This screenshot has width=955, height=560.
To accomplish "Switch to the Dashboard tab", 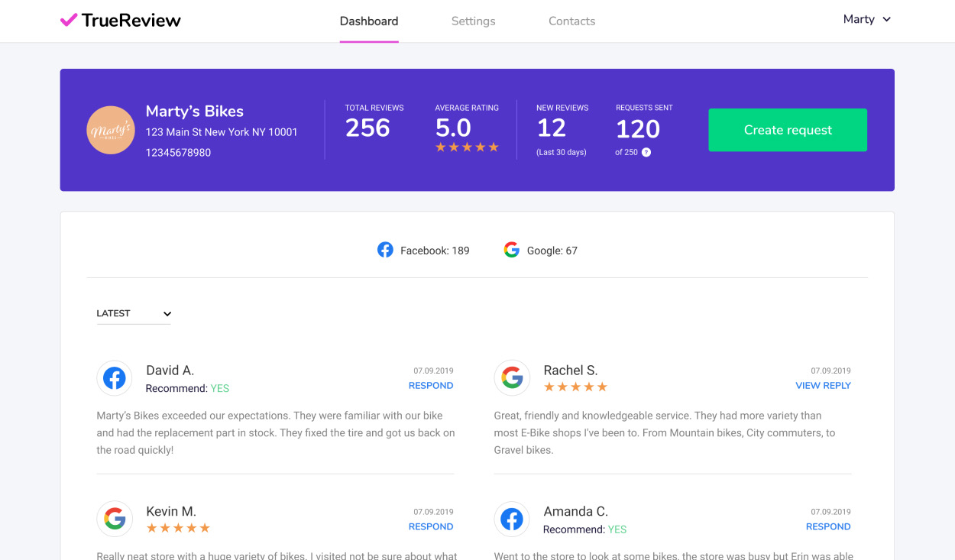I will 369,21.
